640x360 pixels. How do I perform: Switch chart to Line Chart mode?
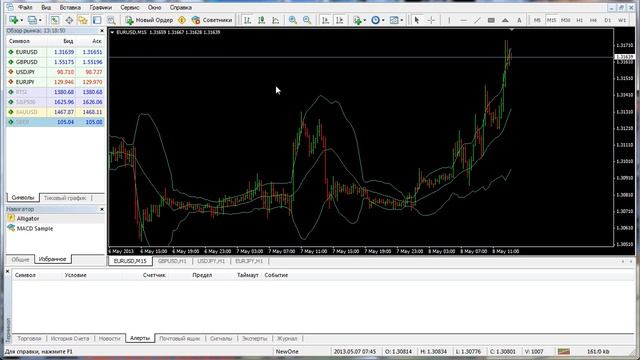276,20
